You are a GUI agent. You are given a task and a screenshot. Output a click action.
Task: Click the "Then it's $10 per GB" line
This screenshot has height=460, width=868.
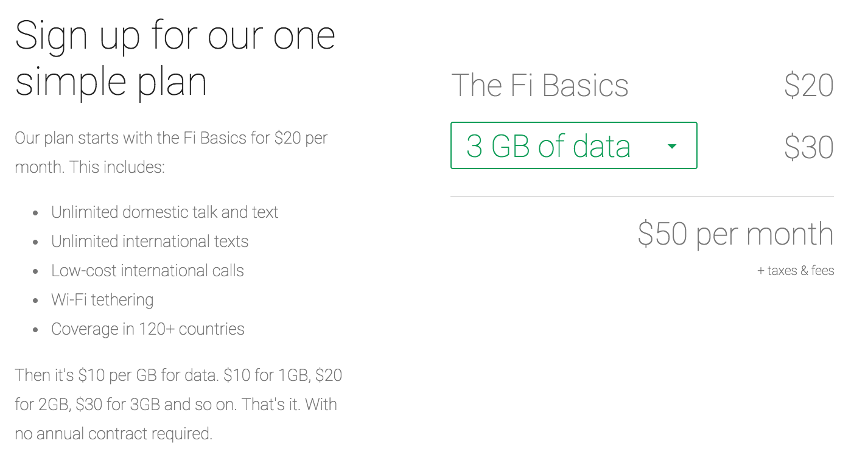[178, 375]
